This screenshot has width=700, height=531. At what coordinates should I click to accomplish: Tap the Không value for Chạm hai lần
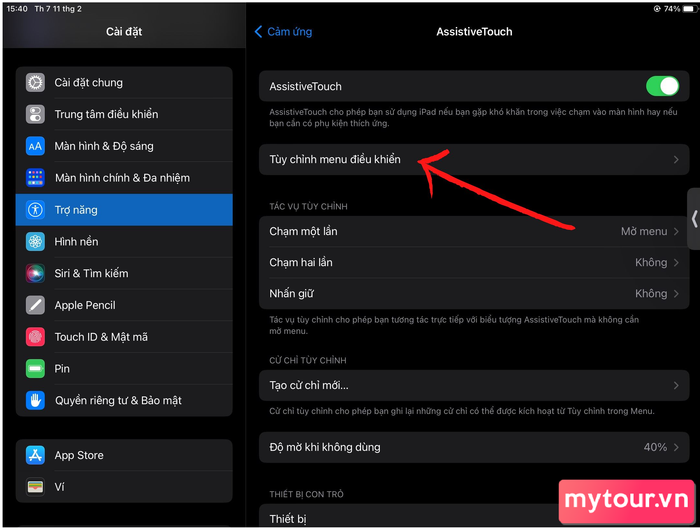click(x=651, y=263)
